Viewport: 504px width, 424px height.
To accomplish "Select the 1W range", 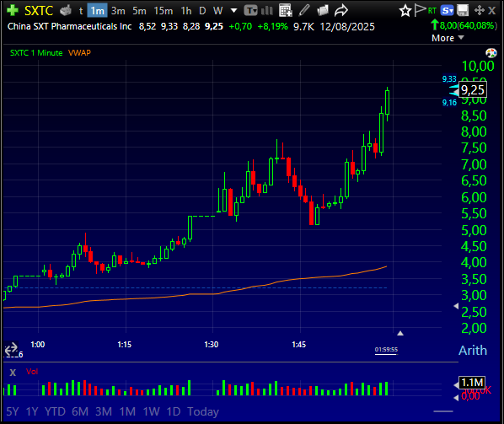I will point(151,412).
